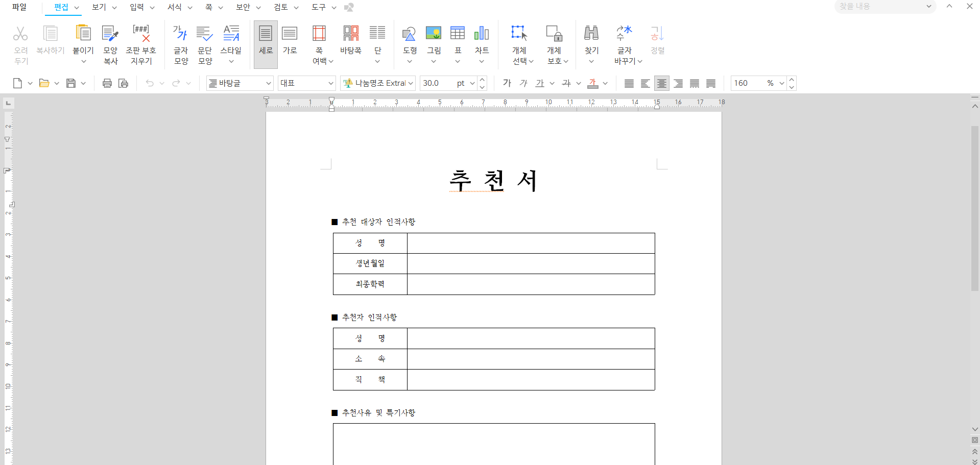Click the vertical scrollbar thumb
This screenshot has height=465, width=980.
click(975, 208)
